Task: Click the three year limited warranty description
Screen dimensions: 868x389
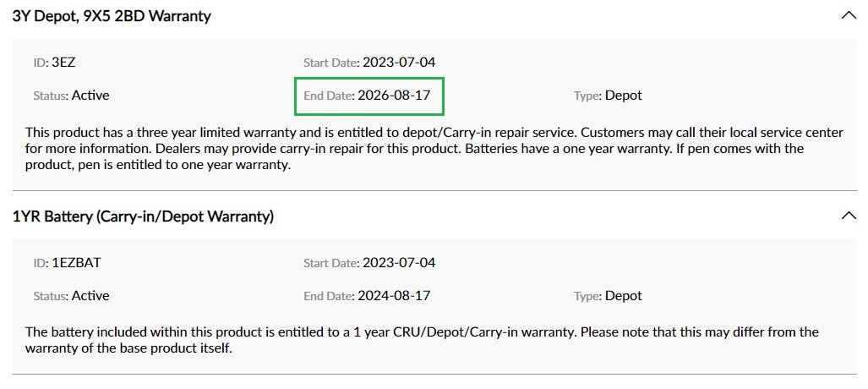Action: [414, 149]
